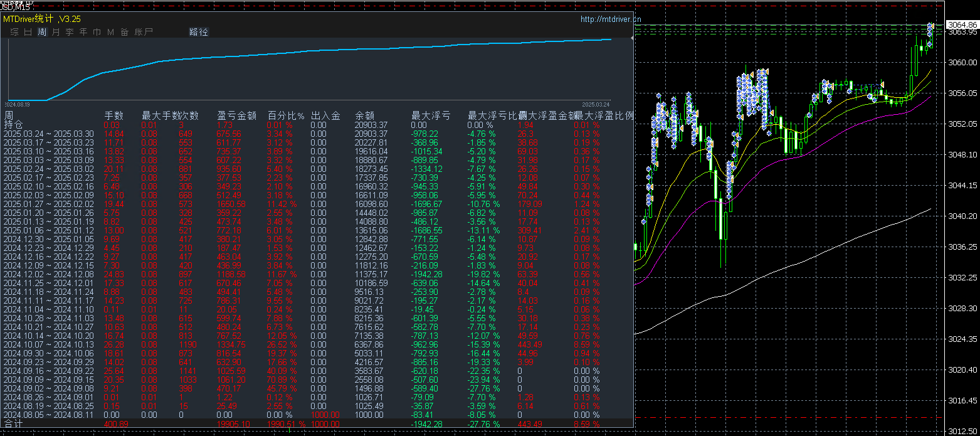
Task: Click the 出入金 column header
Action: click(x=325, y=115)
